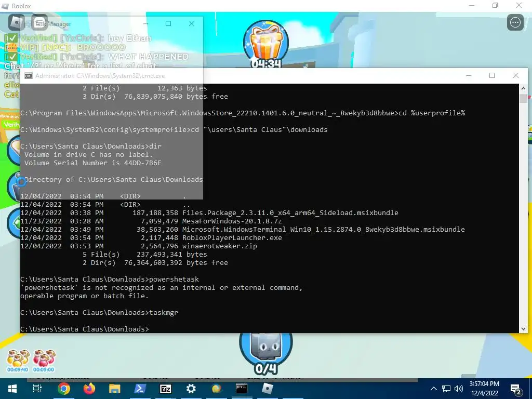Screen dimensions: 532x399
Task: Open the Roblox more options ellipsis button
Action: click(x=515, y=23)
